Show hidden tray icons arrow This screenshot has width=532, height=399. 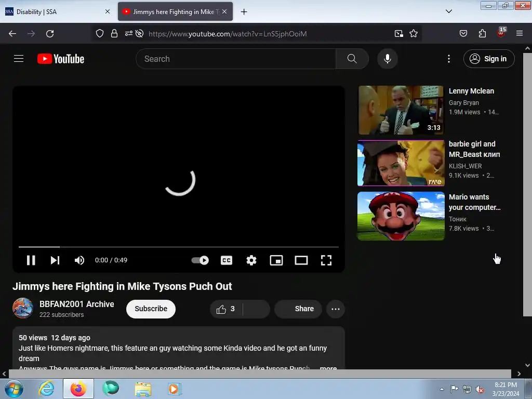442,389
